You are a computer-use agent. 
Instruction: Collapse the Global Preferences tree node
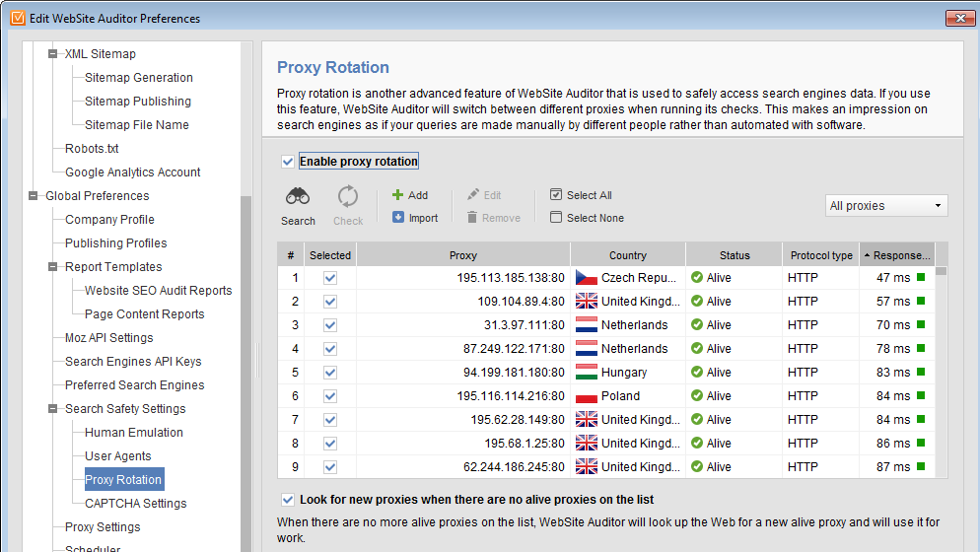34,196
